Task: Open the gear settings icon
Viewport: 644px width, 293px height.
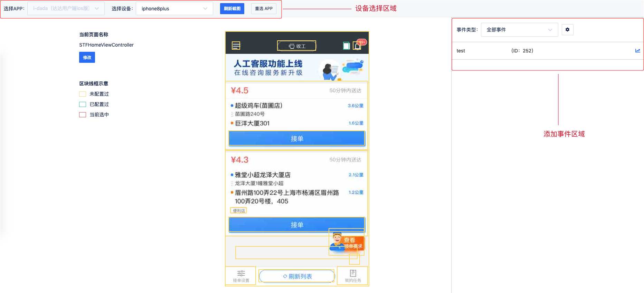Action: [567, 30]
